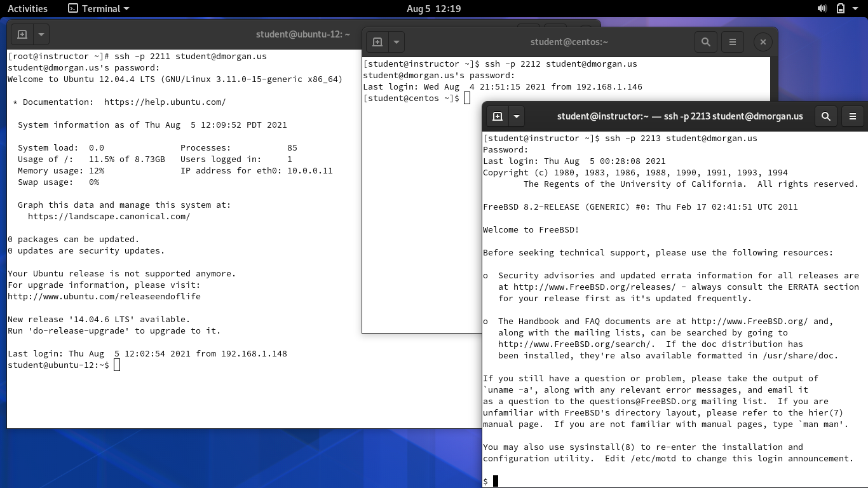Click the help.ubuntu.com documentation URL

(x=165, y=102)
